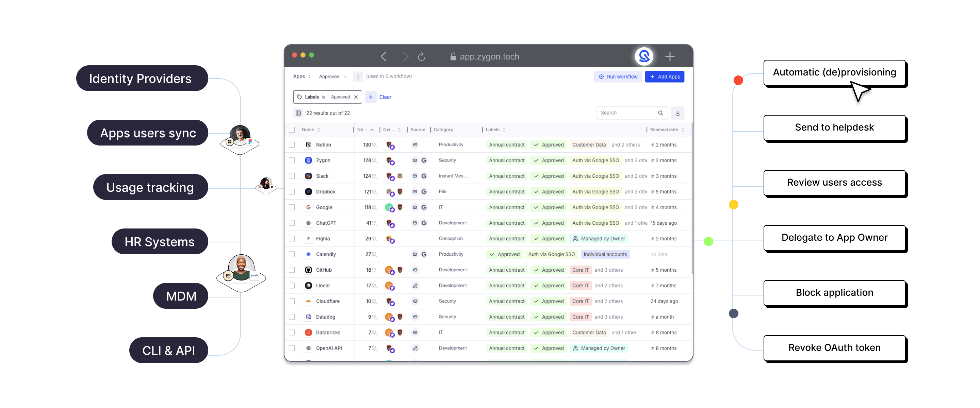Click the Run workflow button
Screen dimensions: 980x408
tap(618, 76)
